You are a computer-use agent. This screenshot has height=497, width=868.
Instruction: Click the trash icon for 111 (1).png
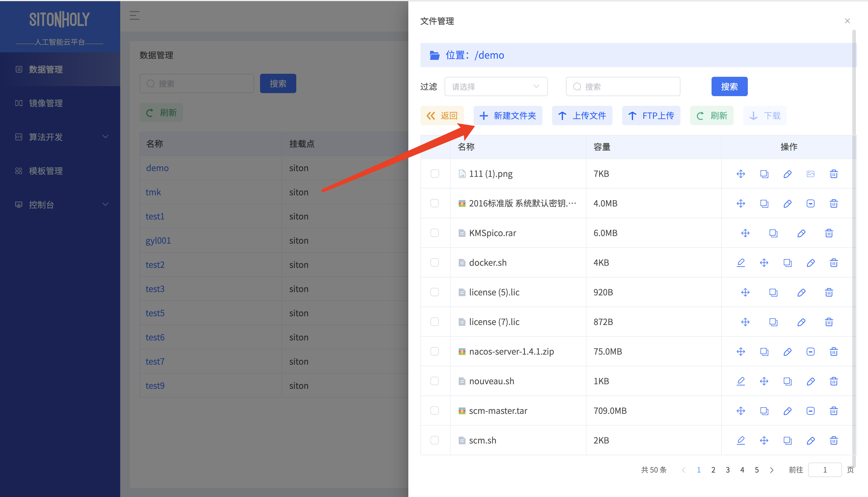point(834,174)
